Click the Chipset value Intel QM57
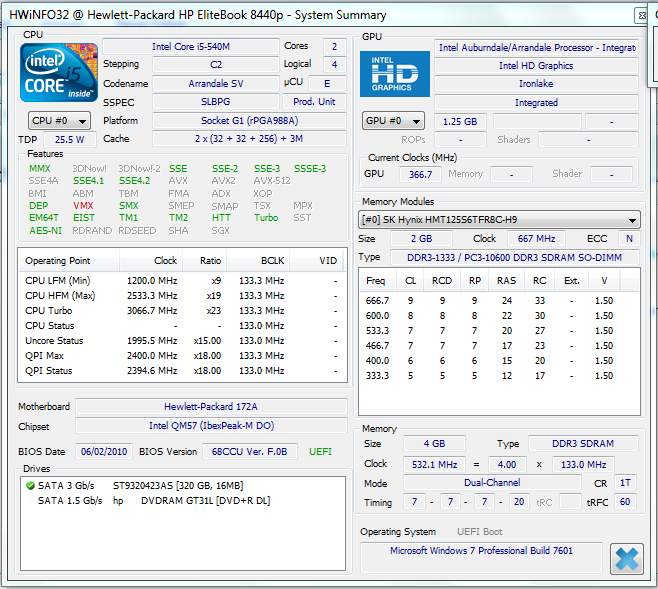 [211, 426]
